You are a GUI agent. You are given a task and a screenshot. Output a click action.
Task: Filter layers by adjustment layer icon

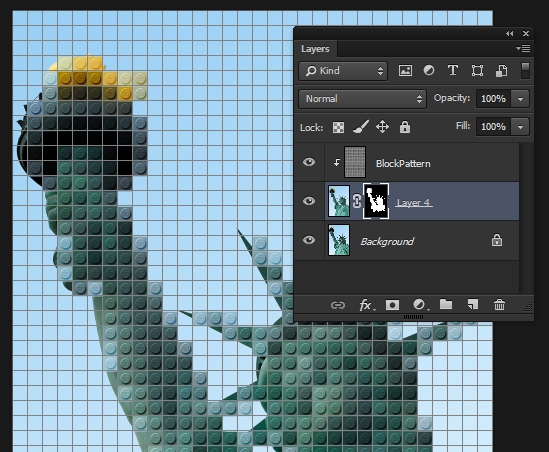pos(429,71)
